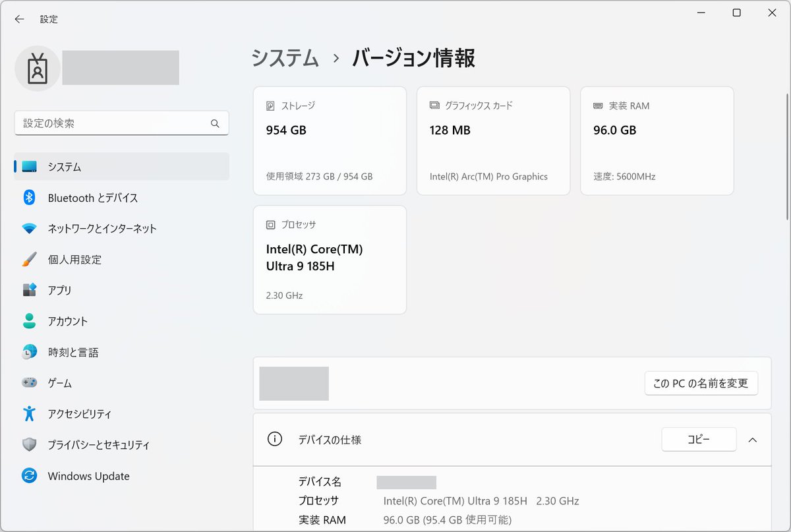The width and height of the screenshot is (791, 532).
Task: Click the vertical scrollbar on right
Action: point(786,157)
